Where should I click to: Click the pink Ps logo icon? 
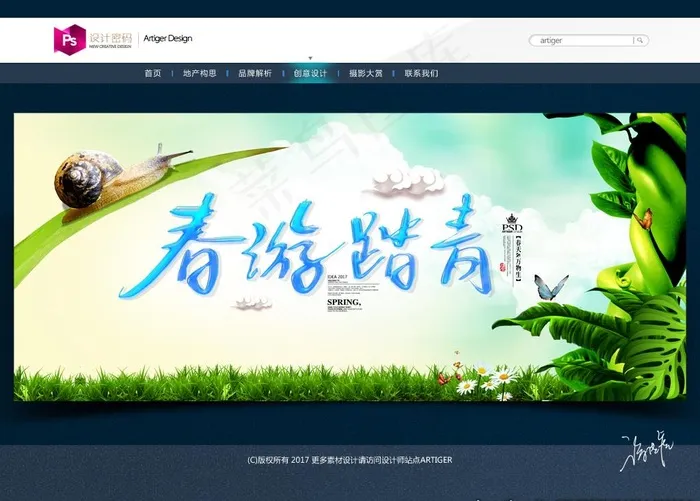click(69, 39)
